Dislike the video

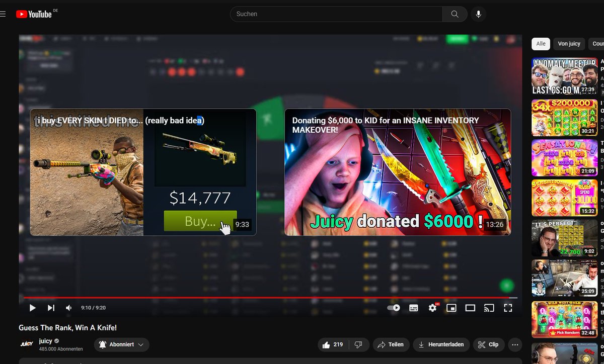coord(358,344)
